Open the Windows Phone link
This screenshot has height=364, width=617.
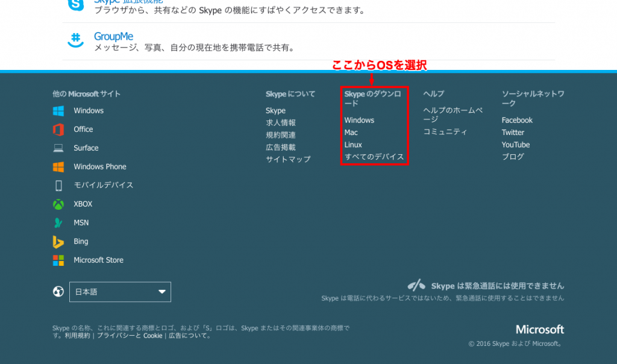tap(100, 166)
